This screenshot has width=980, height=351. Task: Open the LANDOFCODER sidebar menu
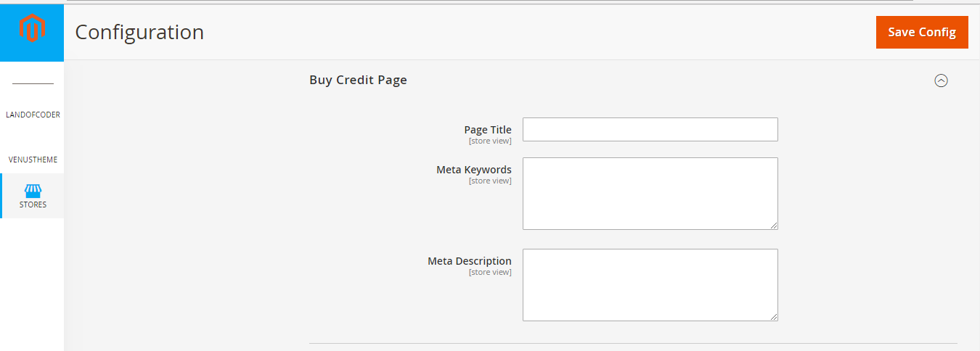(x=33, y=115)
